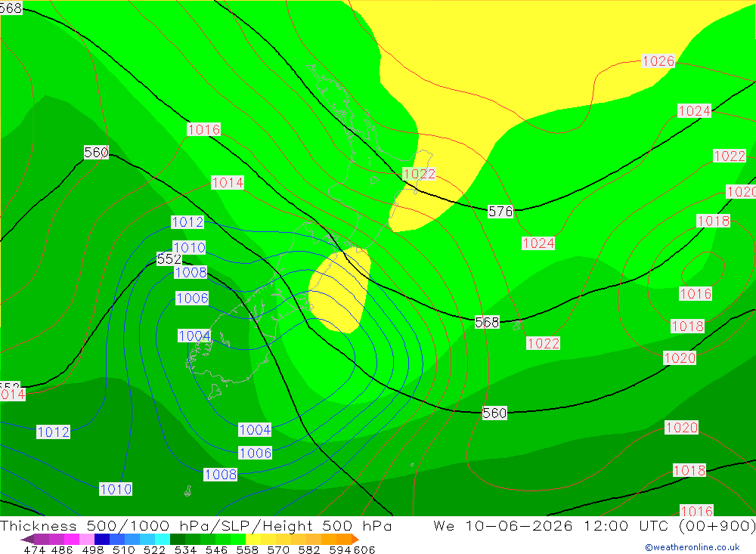Image resolution: width=756 pixels, height=554 pixels.
Task: Click the legend value 606
Action: (x=364, y=549)
